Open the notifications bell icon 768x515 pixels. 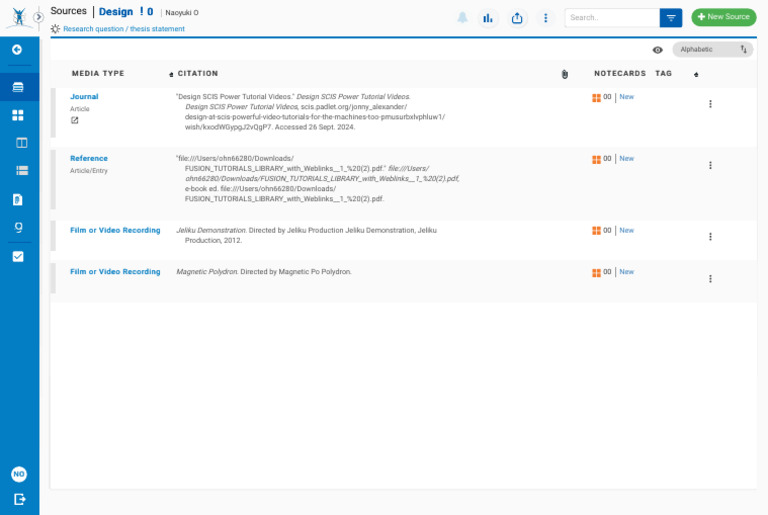click(x=462, y=18)
